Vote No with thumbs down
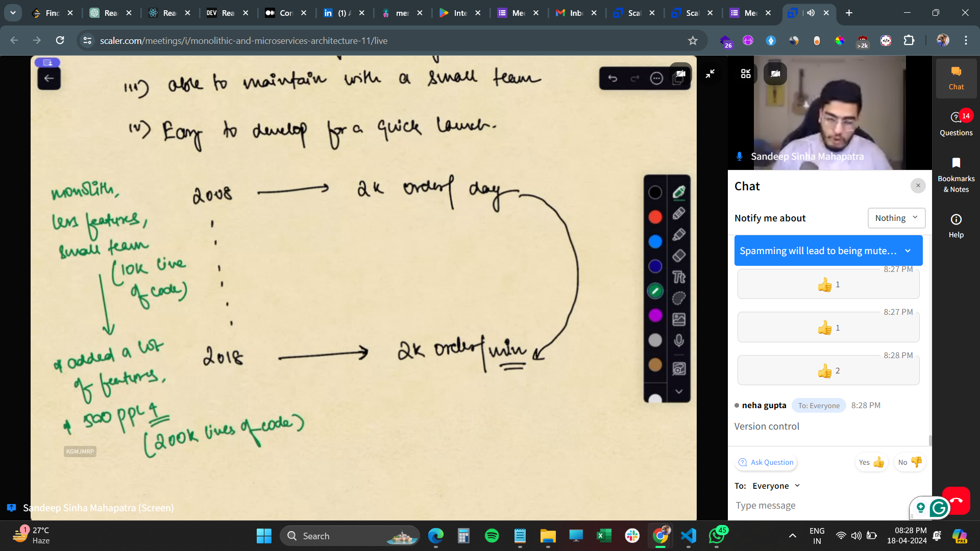 click(910, 462)
